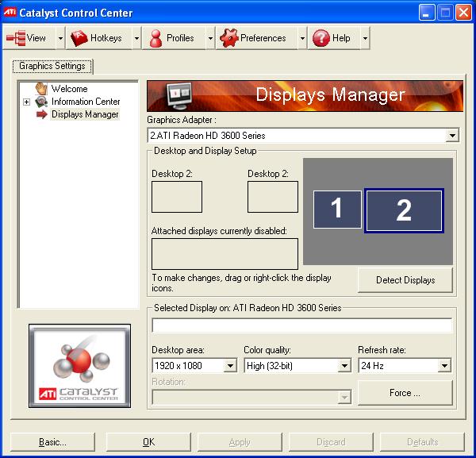
Task: Click the View toolbar icon
Action: coord(15,38)
